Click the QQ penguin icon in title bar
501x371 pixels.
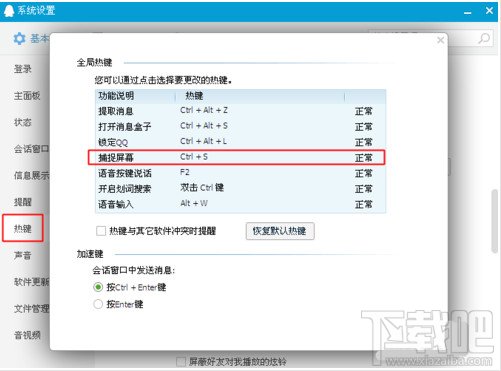pos(9,11)
